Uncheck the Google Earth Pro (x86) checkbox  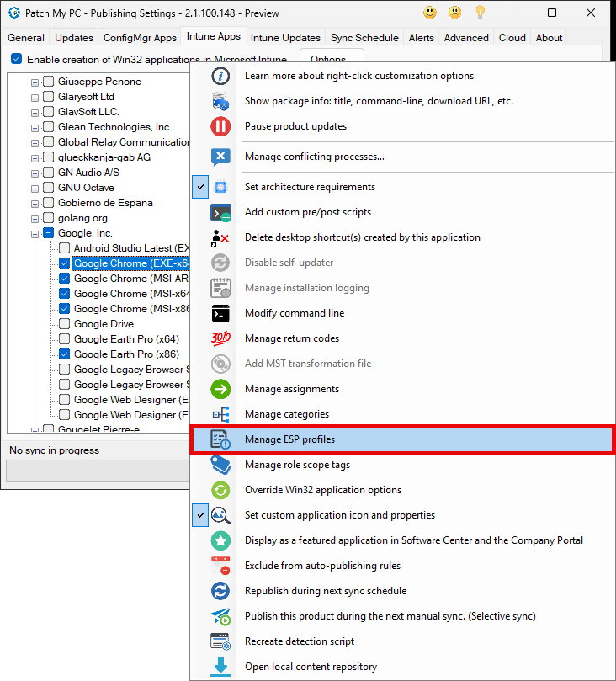(x=64, y=354)
